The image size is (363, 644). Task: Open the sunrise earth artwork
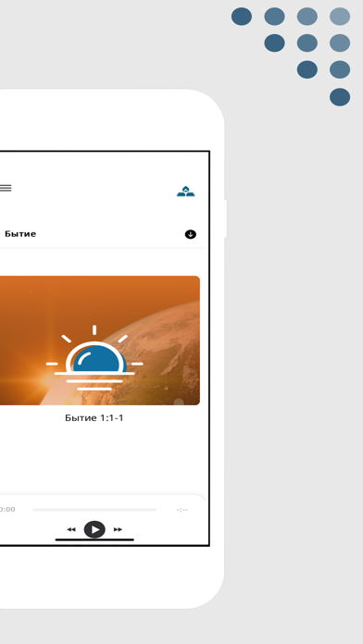(x=99, y=341)
